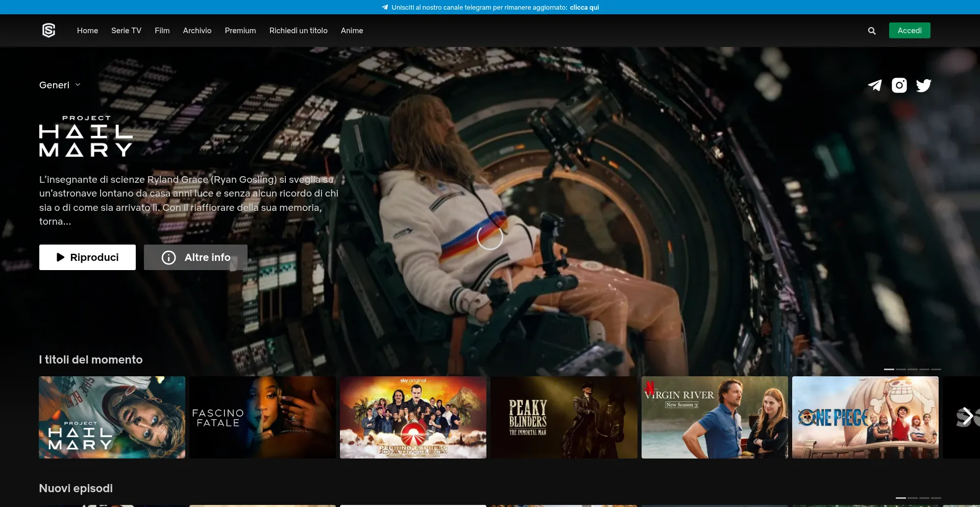This screenshot has width=980, height=507.
Task: Expand the Generi dropdown
Action: point(60,85)
